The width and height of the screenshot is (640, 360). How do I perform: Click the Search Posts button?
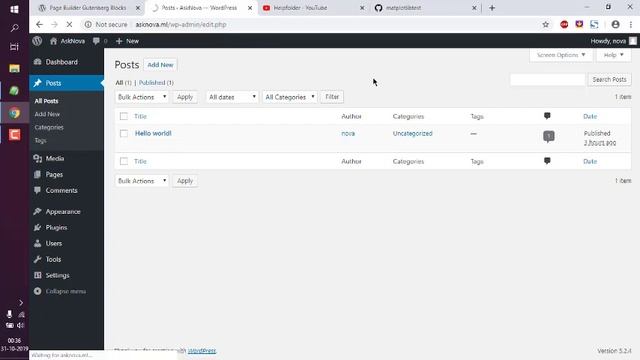609,80
